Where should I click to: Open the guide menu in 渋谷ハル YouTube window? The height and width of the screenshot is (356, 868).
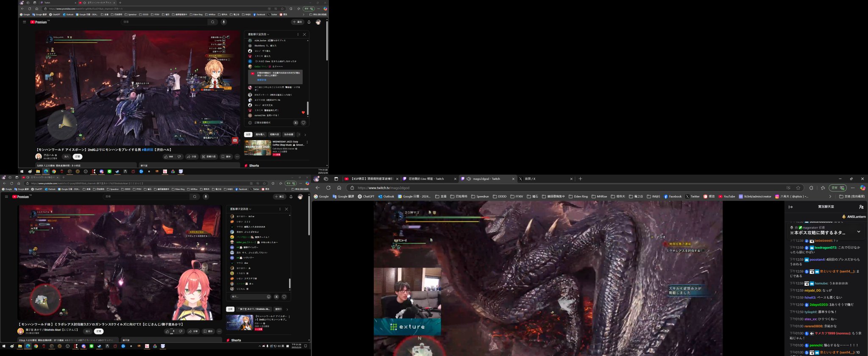[x=24, y=22]
